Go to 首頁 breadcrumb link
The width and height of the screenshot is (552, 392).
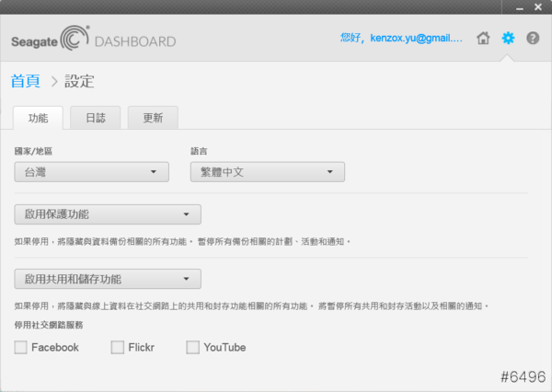click(x=26, y=81)
